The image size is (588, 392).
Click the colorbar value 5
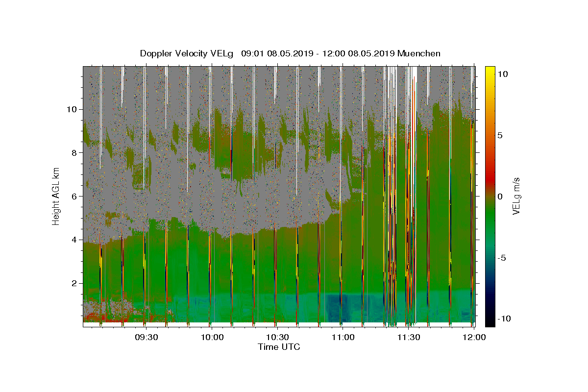pos(501,135)
